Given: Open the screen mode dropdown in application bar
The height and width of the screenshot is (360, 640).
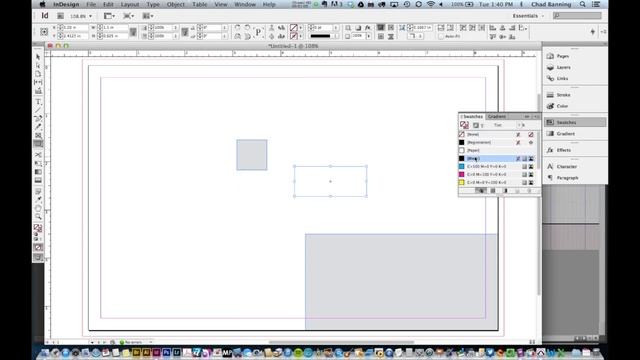Looking at the screenshot, I should (129, 16).
